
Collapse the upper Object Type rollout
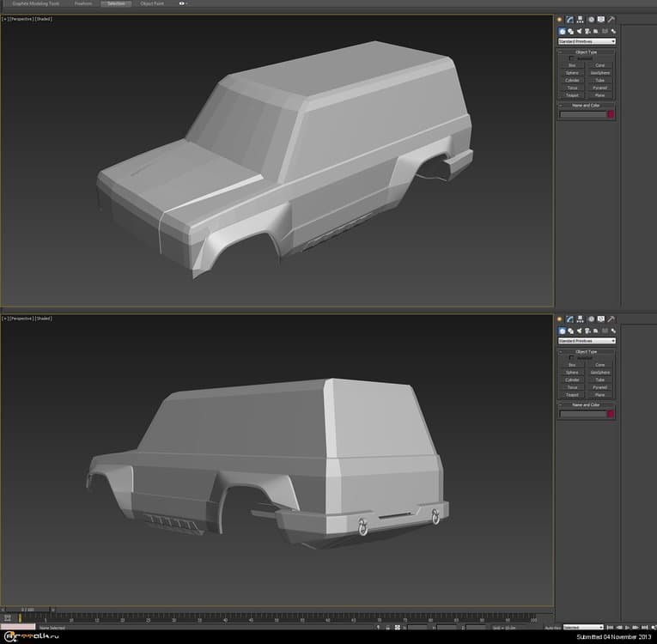[x=587, y=52]
